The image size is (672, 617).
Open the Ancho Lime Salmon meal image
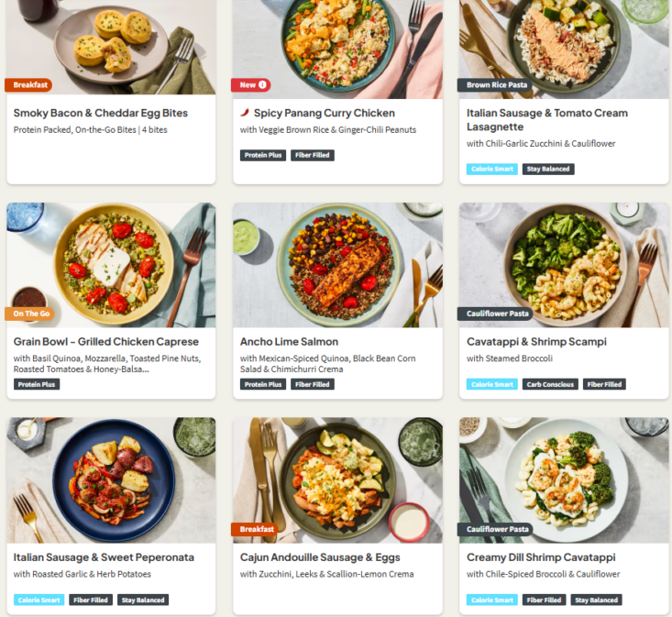pyautogui.click(x=337, y=265)
